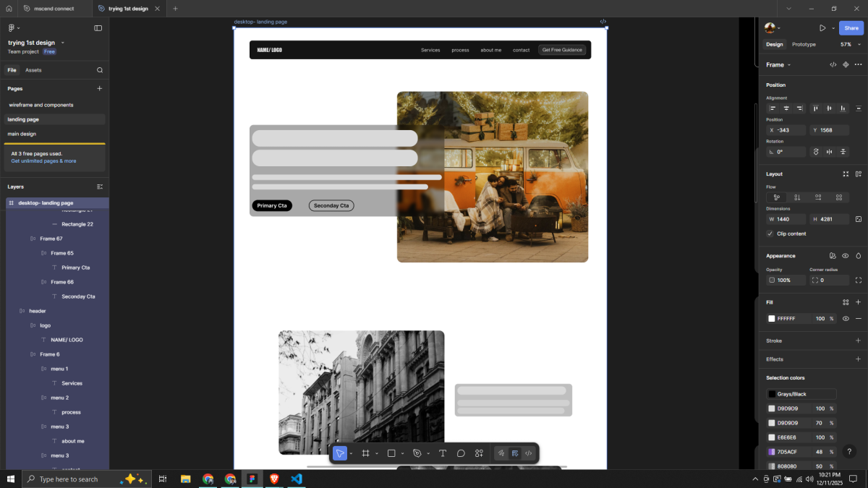Switch to the Prototype tab
The height and width of the screenshot is (488, 868).
point(804,44)
